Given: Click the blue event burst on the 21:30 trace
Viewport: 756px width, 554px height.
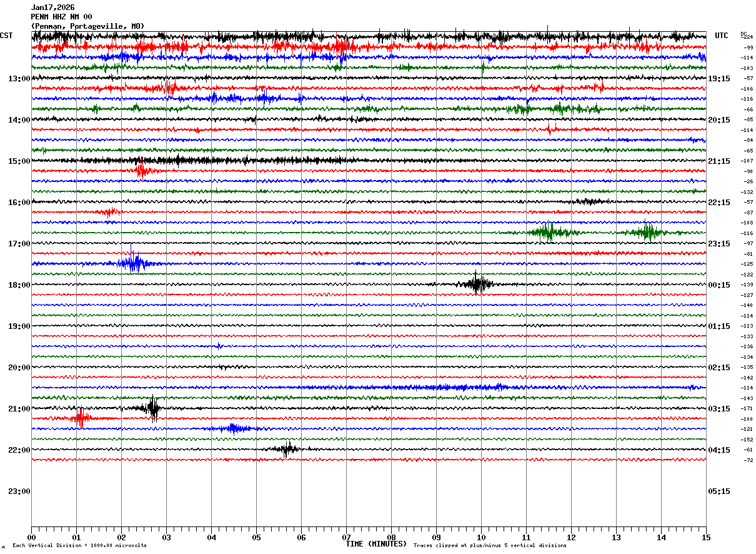Looking at the screenshot, I should pyautogui.click(x=233, y=428).
